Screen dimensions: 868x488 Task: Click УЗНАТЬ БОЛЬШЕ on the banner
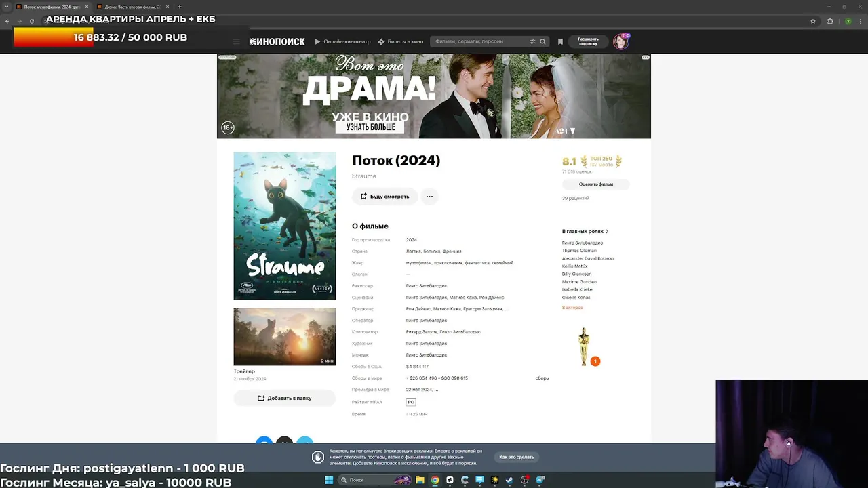(x=370, y=127)
